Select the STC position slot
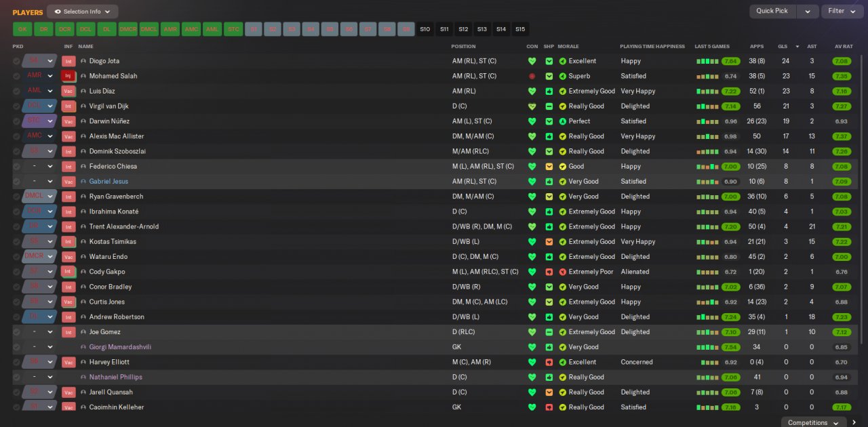The height and width of the screenshot is (427, 868). click(233, 29)
